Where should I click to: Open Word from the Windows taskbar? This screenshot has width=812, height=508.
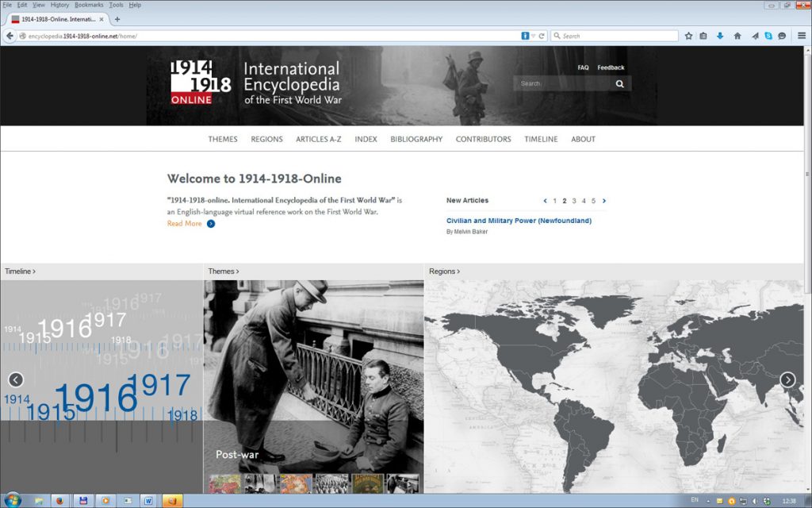pos(147,501)
